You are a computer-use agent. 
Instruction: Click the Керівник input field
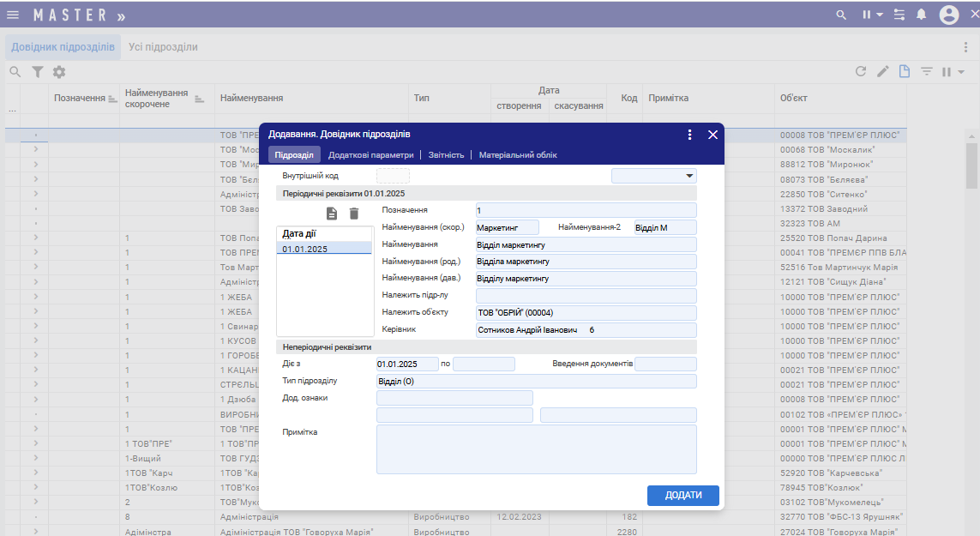pos(586,330)
